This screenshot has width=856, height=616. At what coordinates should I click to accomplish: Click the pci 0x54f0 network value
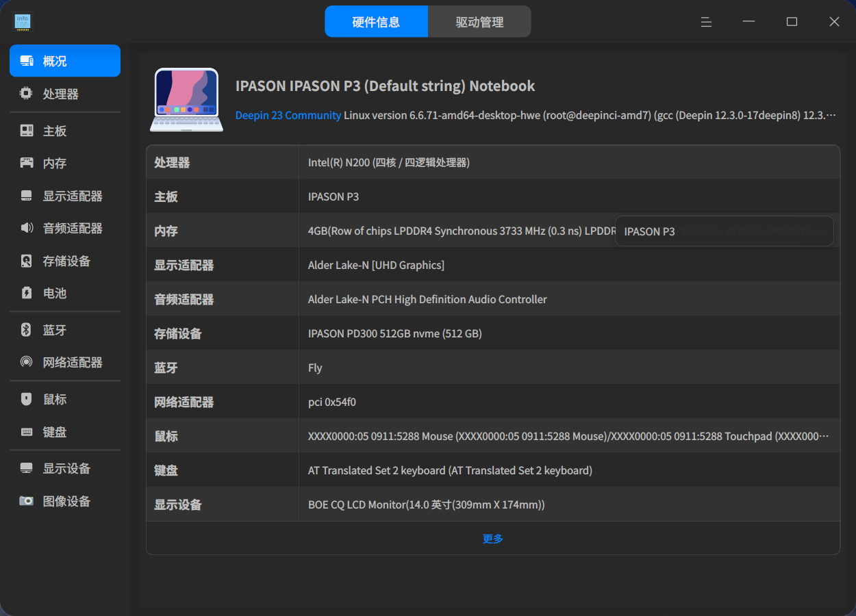pos(332,402)
